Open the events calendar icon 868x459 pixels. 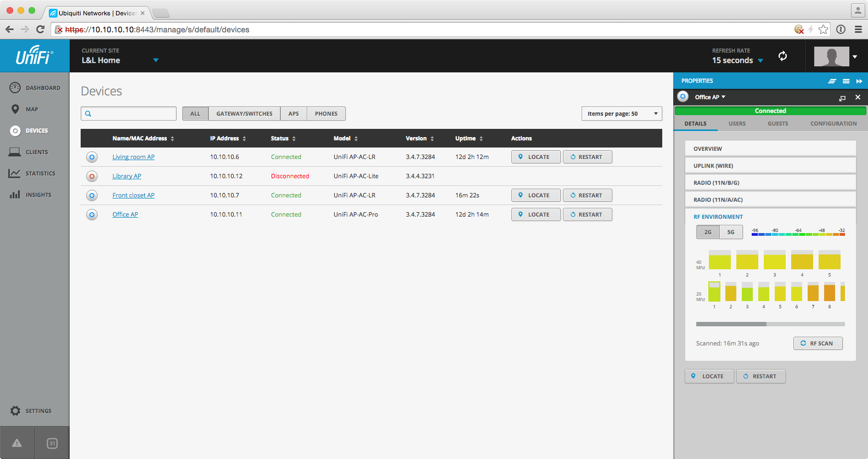tap(52, 443)
